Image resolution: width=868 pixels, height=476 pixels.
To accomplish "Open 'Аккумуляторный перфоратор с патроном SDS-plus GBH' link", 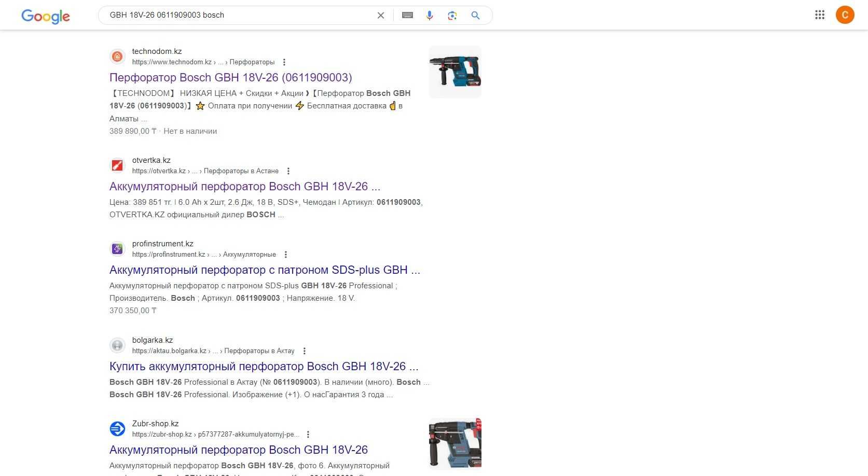I will (x=265, y=270).
